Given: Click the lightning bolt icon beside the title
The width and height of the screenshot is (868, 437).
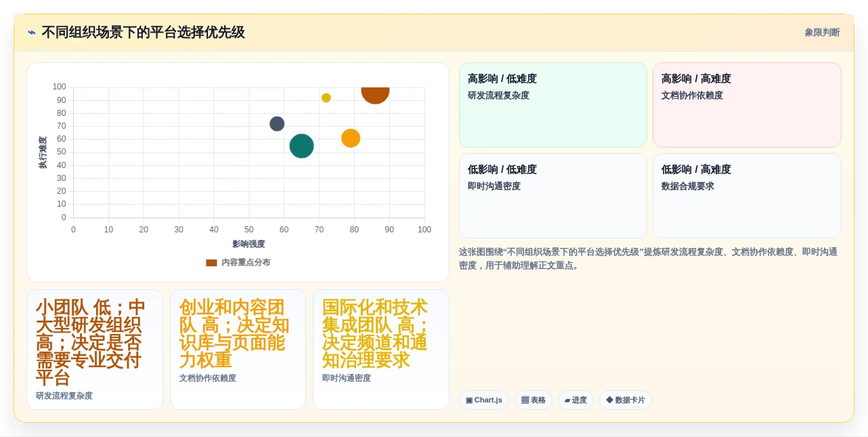Looking at the screenshot, I should tap(32, 33).
